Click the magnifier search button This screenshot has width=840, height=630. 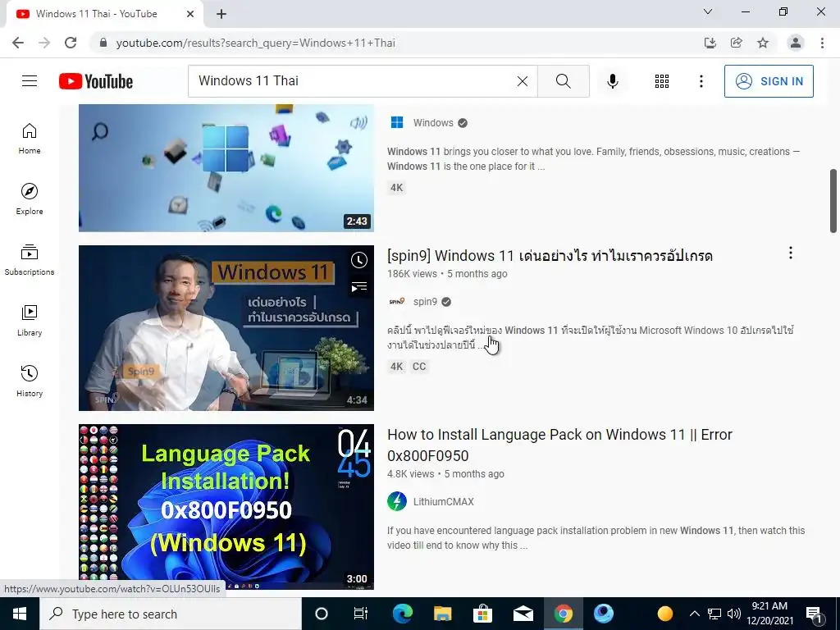click(x=563, y=81)
